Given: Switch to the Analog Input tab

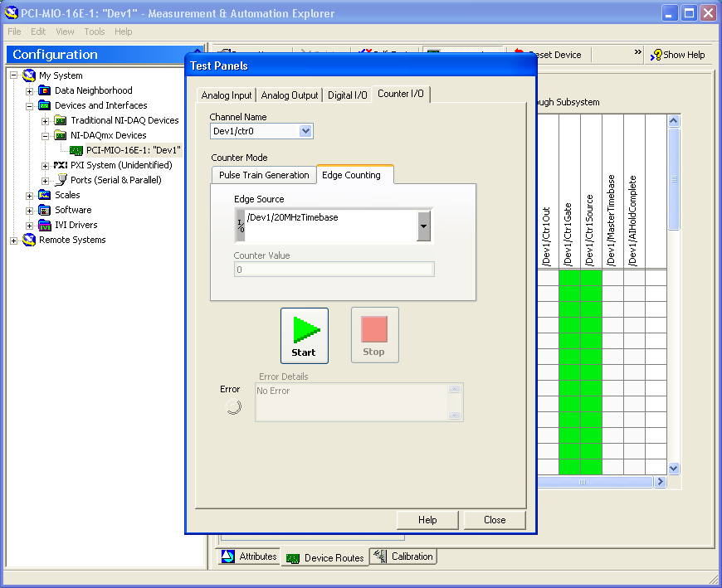Looking at the screenshot, I should click(226, 95).
